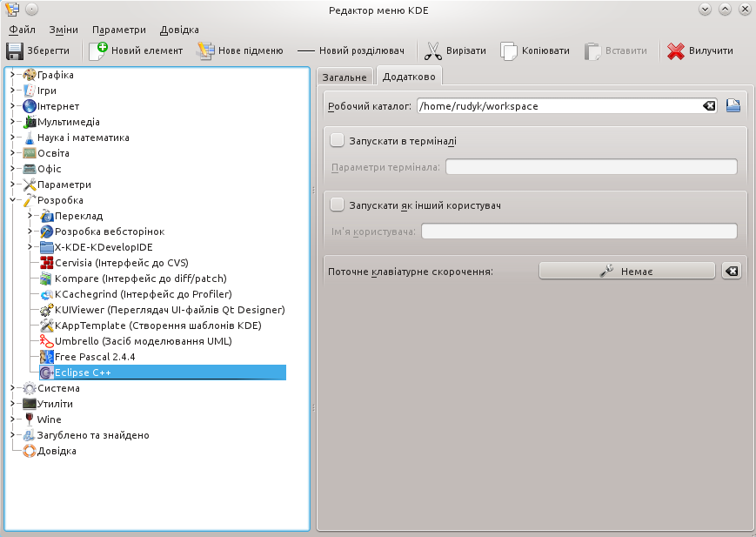The image size is (756, 537).
Task: Open the Параметри menu
Action: tap(118, 30)
